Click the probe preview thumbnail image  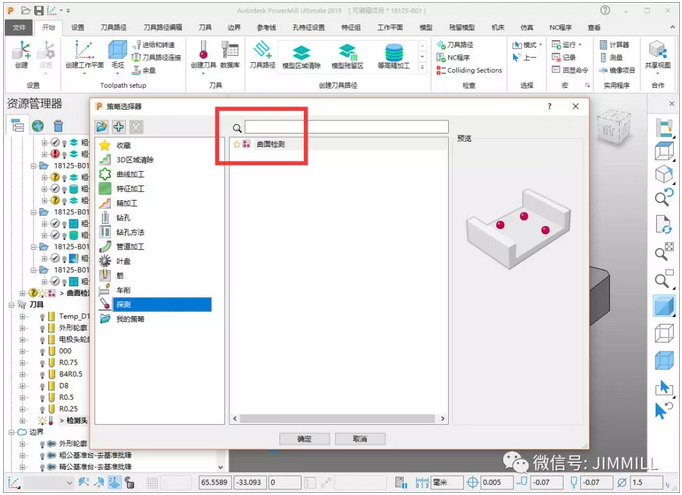coord(518,228)
